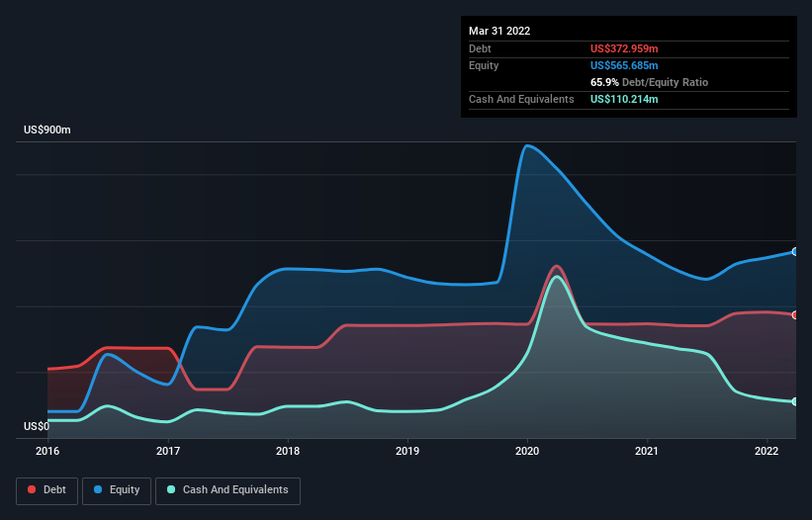Toggle the Equity series legend button
Image resolution: width=812 pixels, height=520 pixels.
coord(117,490)
